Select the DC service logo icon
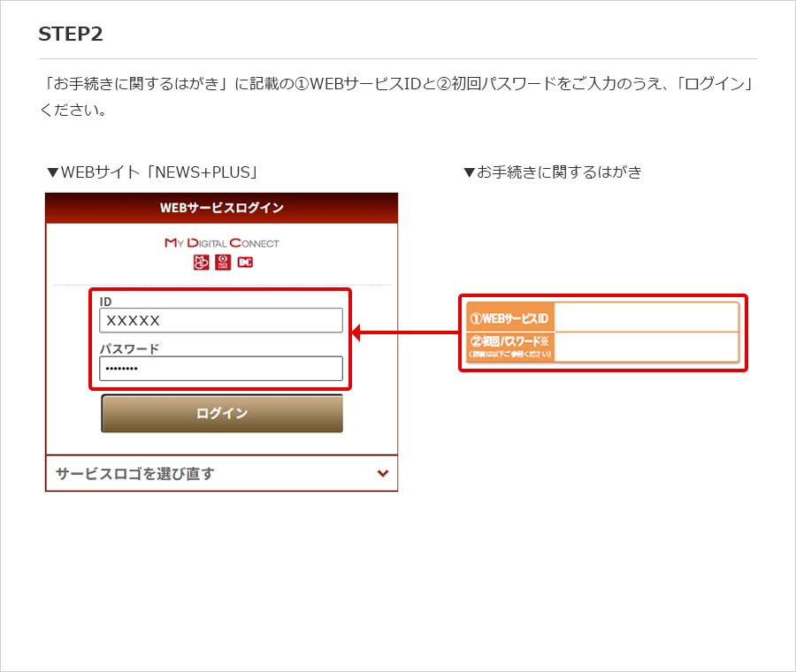This screenshot has width=796, height=672. [x=245, y=262]
